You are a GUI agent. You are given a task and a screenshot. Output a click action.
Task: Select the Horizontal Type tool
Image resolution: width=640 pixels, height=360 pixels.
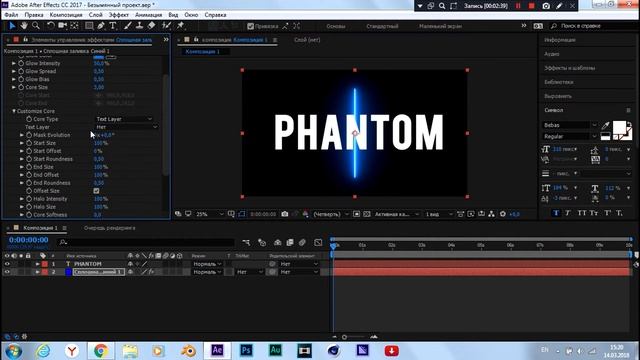pos(113,26)
